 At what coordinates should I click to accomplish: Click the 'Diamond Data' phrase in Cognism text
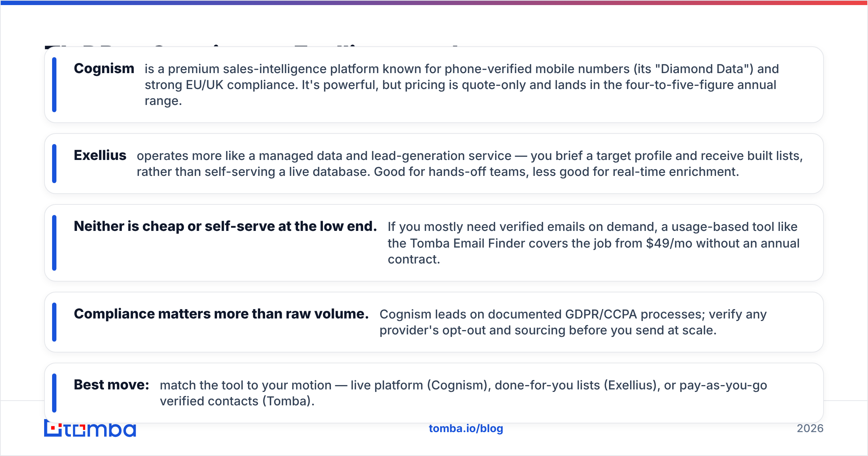coord(704,69)
